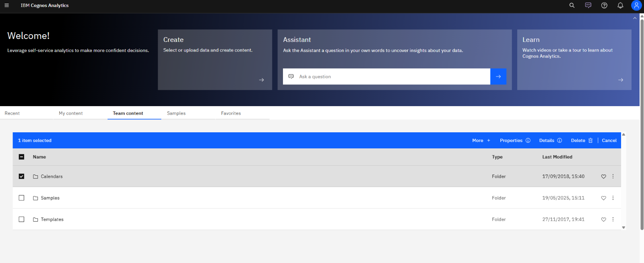Open the Calendars folder
This screenshot has width=644, height=263.
[52, 177]
